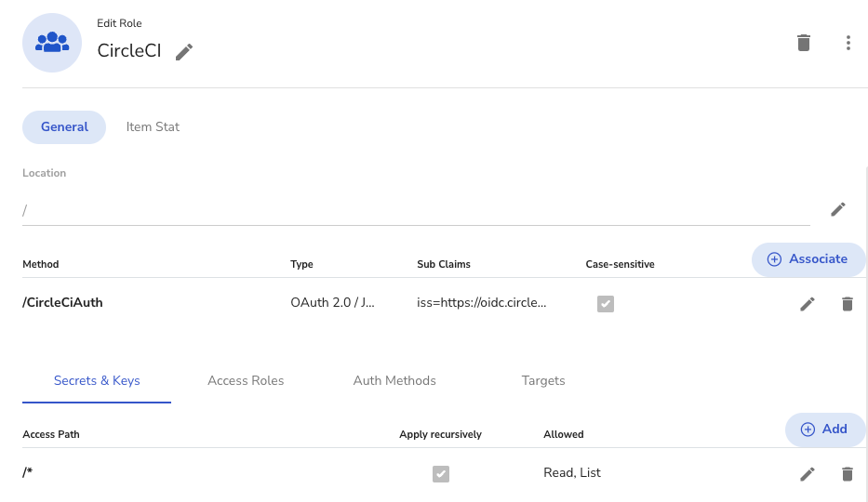Click the Method column header
Image resolution: width=868 pixels, height=502 pixels.
[40, 264]
